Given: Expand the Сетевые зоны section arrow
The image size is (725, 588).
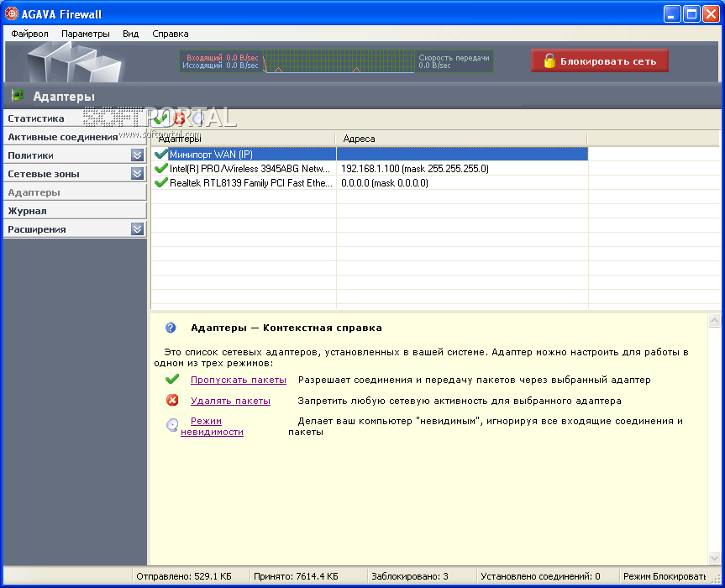Looking at the screenshot, I should 137,173.
